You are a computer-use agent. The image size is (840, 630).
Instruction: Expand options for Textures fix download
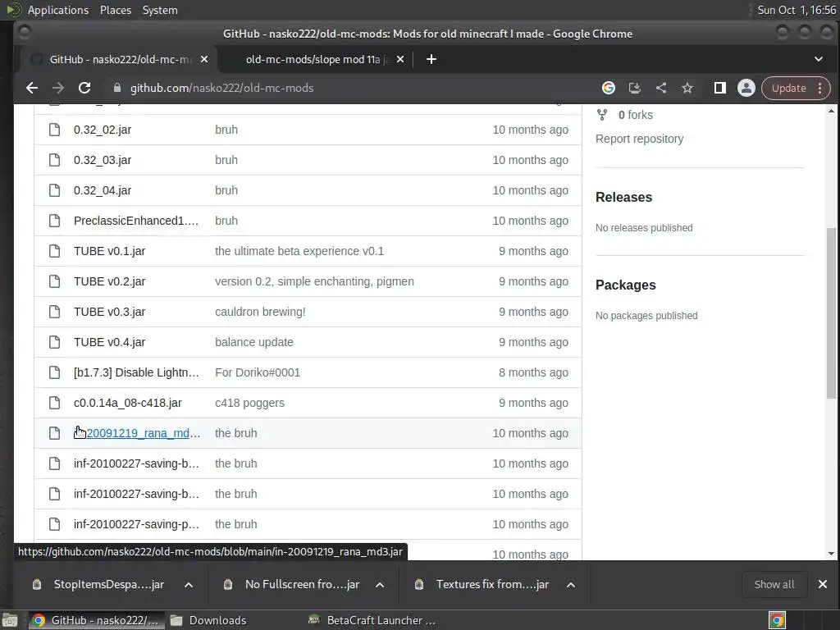click(571, 584)
